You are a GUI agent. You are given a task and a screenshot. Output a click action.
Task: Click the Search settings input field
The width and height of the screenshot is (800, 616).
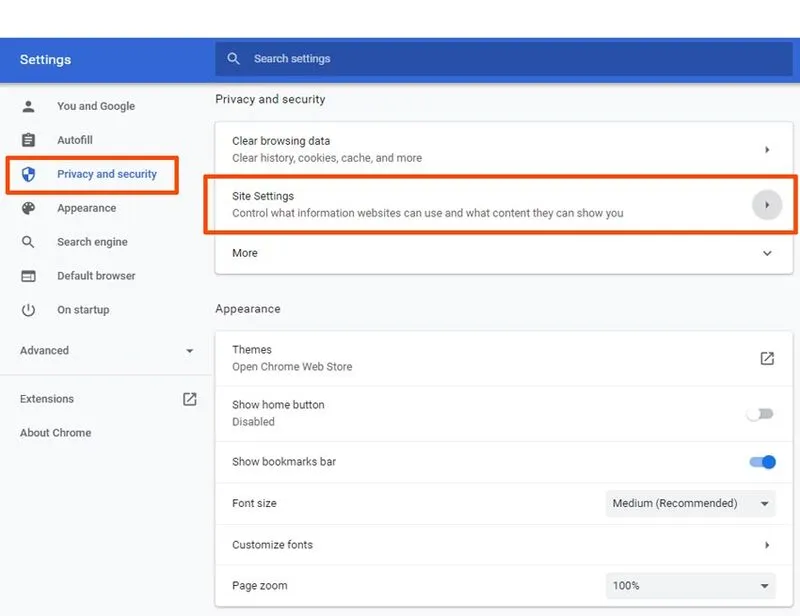(500, 59)
